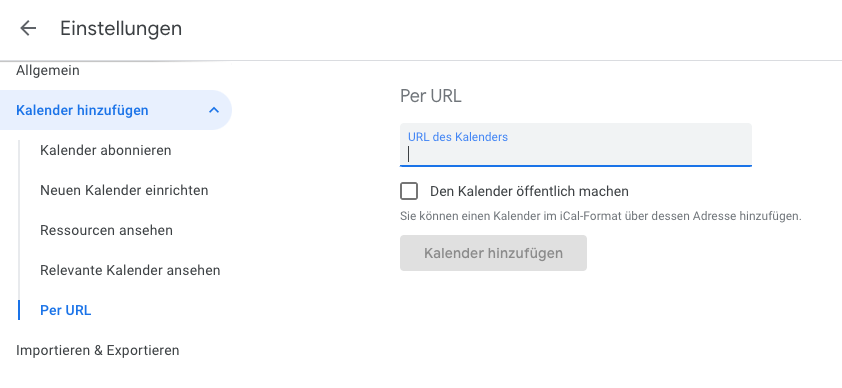Collapse the Kalender hinzufügen chevron
Image resolution: width=842 pixels, height=388 pixels.
214,111
